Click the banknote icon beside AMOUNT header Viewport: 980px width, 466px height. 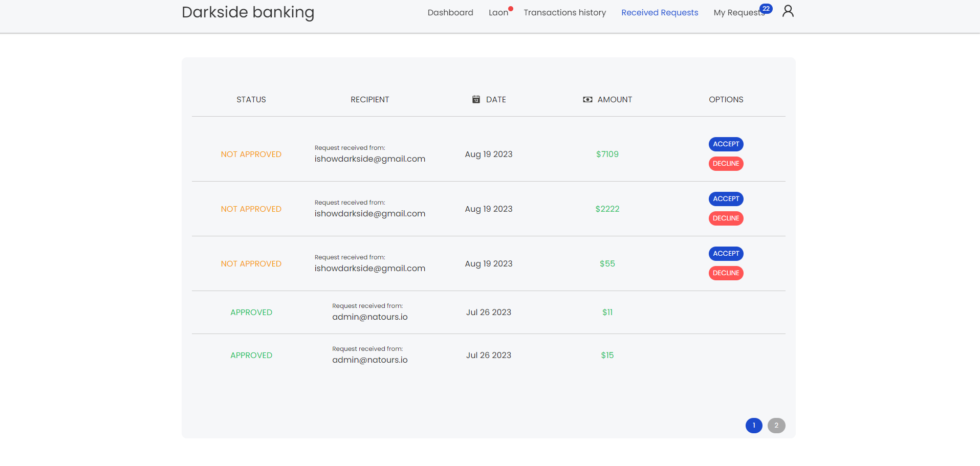[x=587, y=99]
